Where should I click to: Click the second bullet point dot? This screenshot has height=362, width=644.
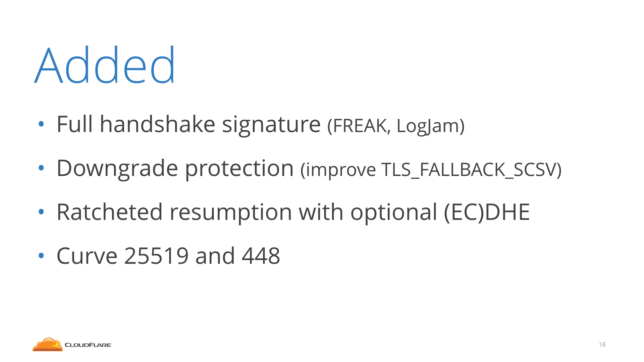(x=41, y=168)
